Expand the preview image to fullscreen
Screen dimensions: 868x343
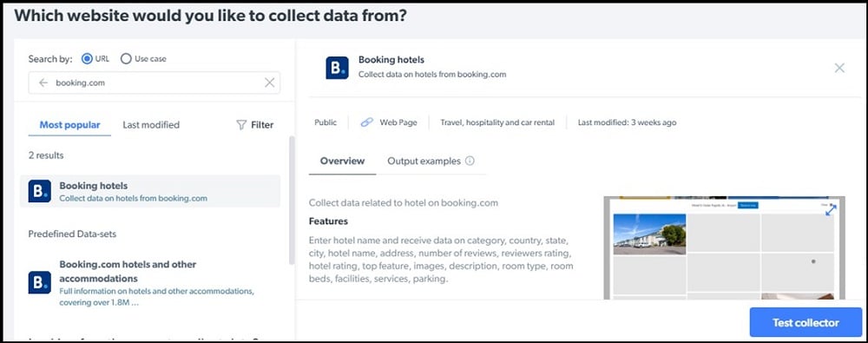[x=831, y=210]
